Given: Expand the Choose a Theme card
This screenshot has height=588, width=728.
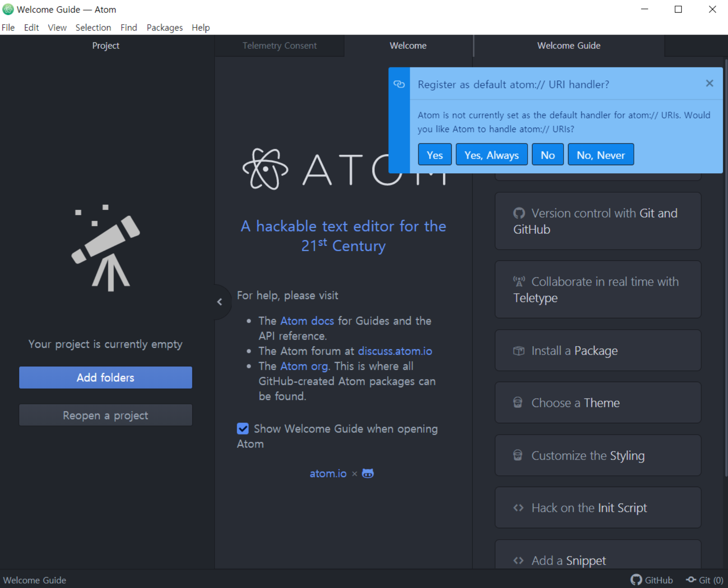Looking at the screenshot, I should pos(598,403).
